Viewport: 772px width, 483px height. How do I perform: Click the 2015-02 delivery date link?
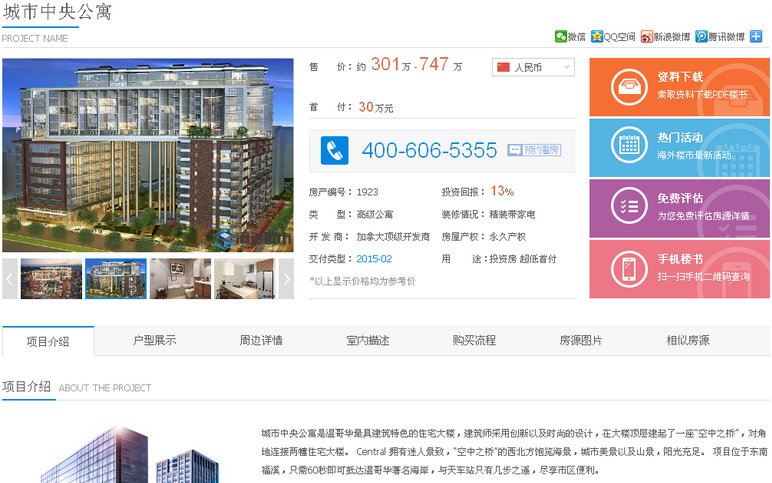coord(374,259)
